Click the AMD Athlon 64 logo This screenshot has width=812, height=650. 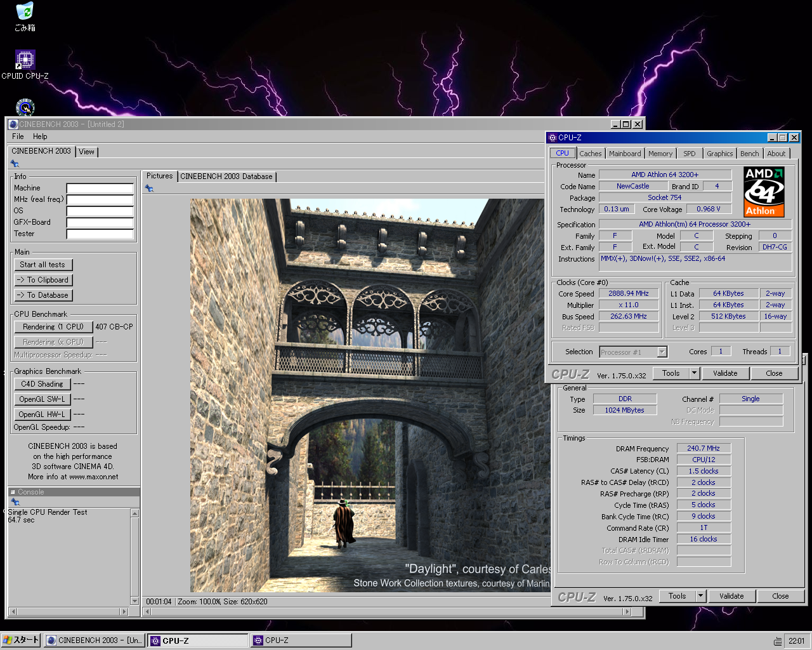pos(764,192)
